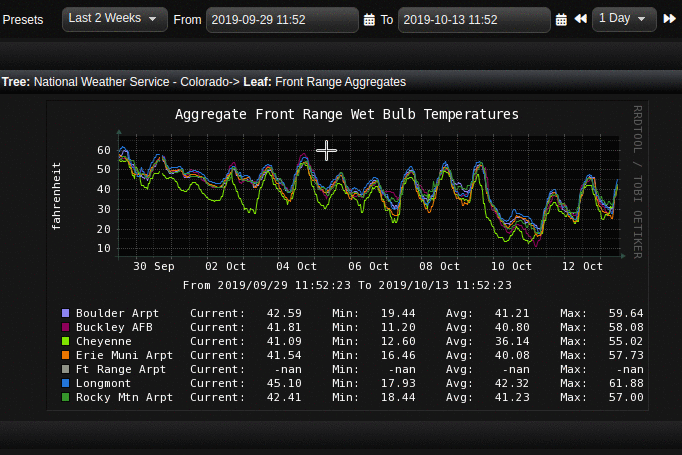This screenshot has width=682, height=455.
Task: Click the 06 Oct x-axis label
Action: pos(368,266)
